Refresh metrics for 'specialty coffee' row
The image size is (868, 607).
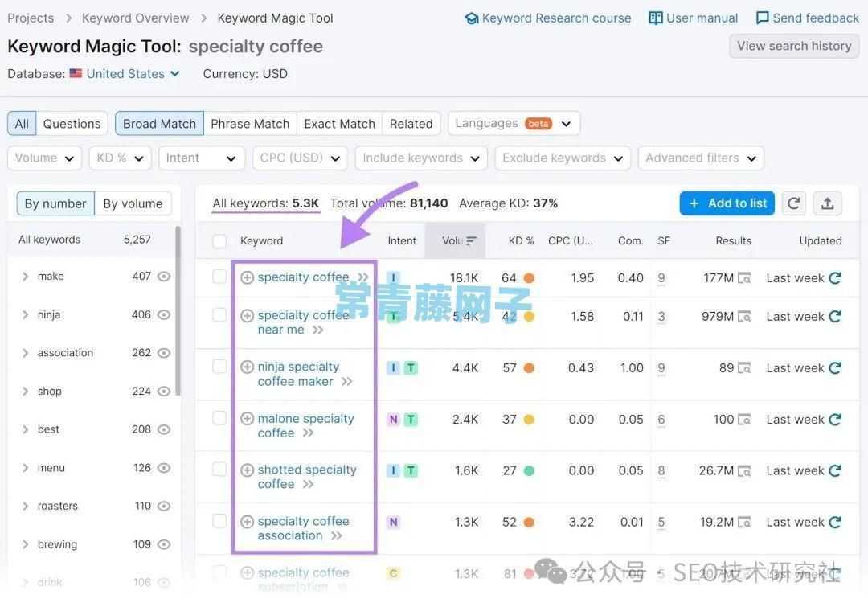[x=835, y=278]
